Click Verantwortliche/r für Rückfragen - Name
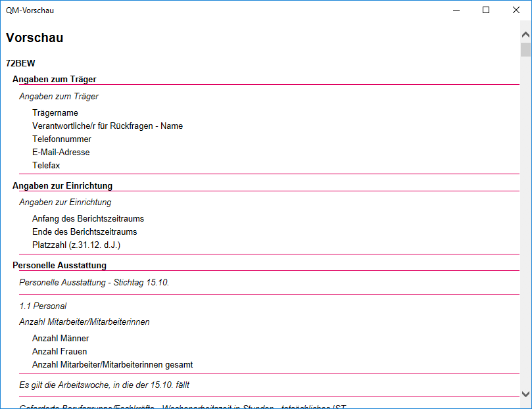 (x=107, y=126)
